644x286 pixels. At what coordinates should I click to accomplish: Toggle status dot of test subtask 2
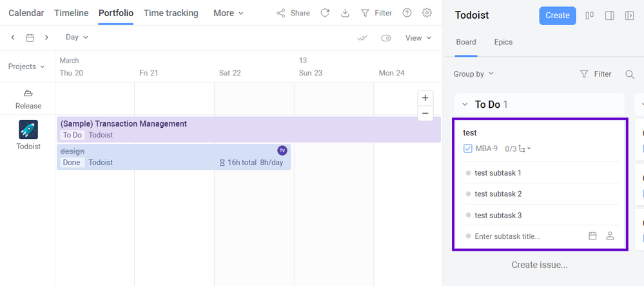tap(468, 194)
